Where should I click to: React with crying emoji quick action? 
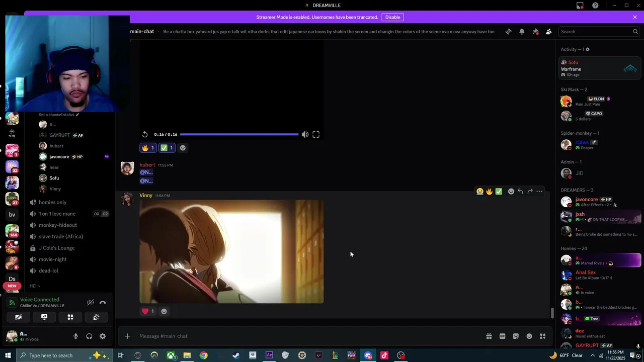click(480, 191)
